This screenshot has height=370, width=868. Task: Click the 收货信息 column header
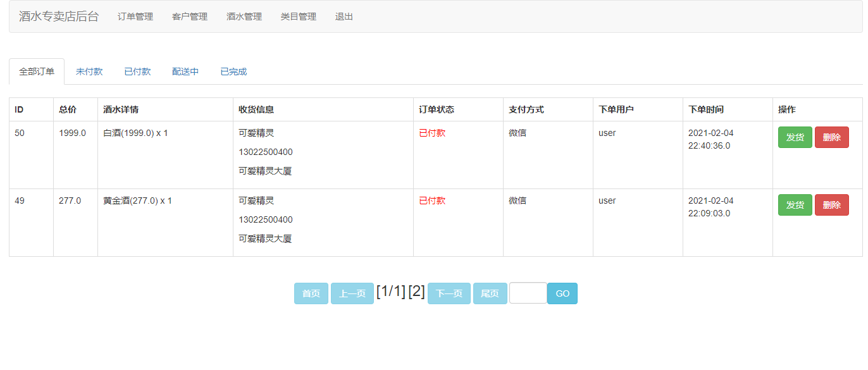(323, 109)
